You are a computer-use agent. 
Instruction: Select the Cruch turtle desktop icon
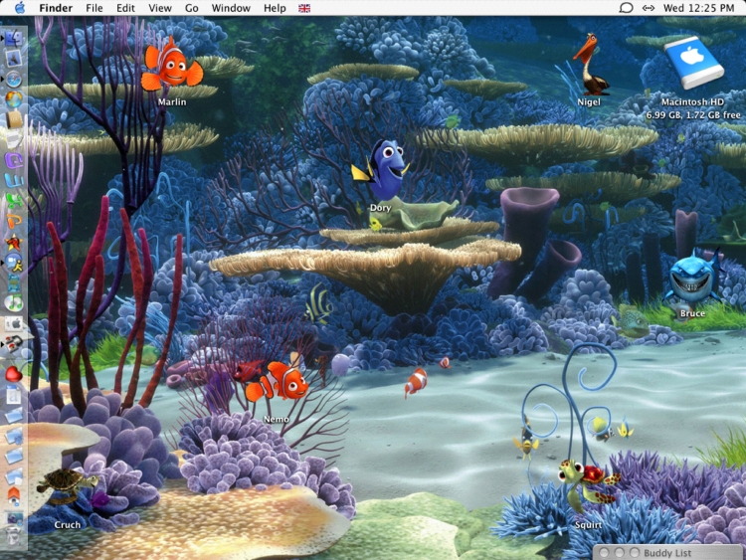[67, 486]
